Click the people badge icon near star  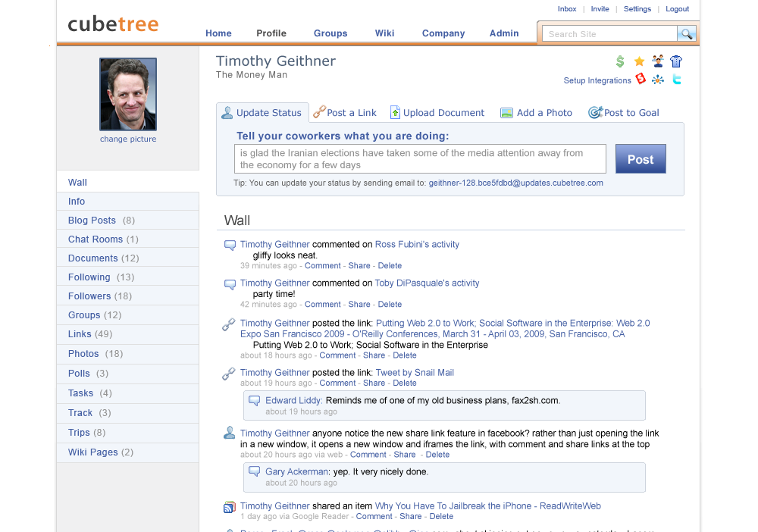[x=657, y=61]
